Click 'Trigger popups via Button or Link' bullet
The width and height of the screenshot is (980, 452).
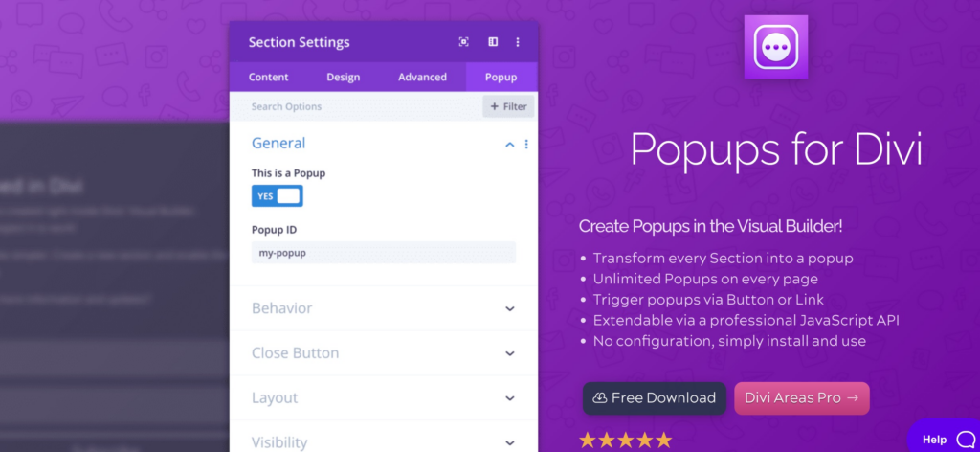pos(708,300)
